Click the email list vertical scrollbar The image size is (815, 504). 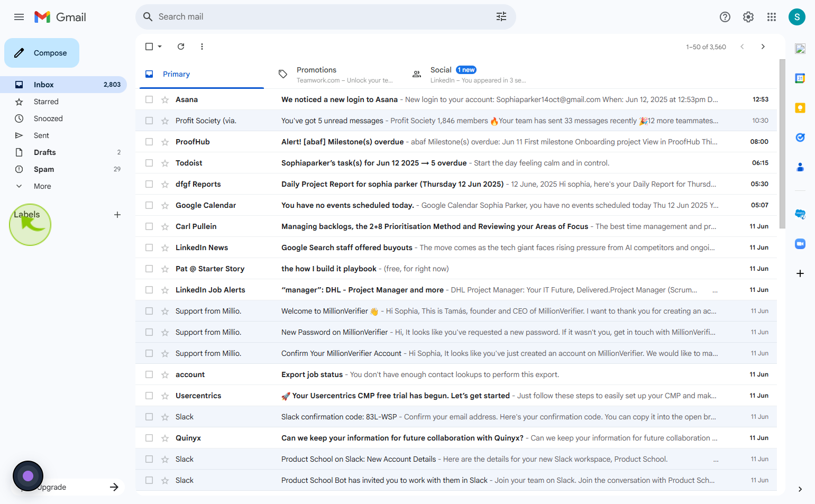782,144
